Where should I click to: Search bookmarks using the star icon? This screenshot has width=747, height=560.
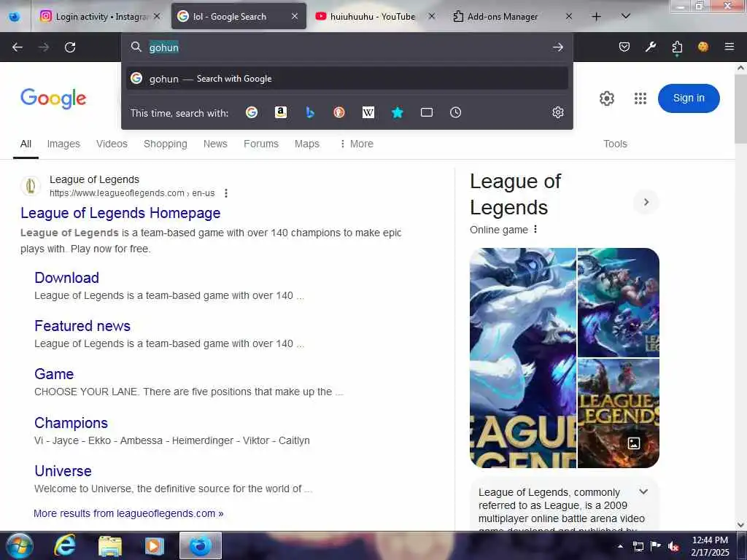point(398,112)
